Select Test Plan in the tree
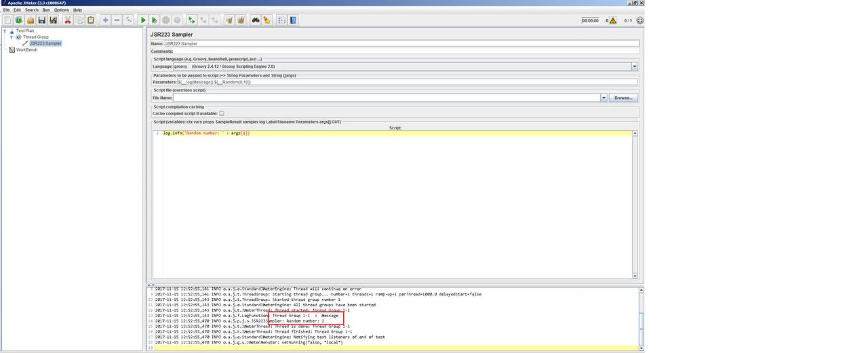 coord(25,30)
